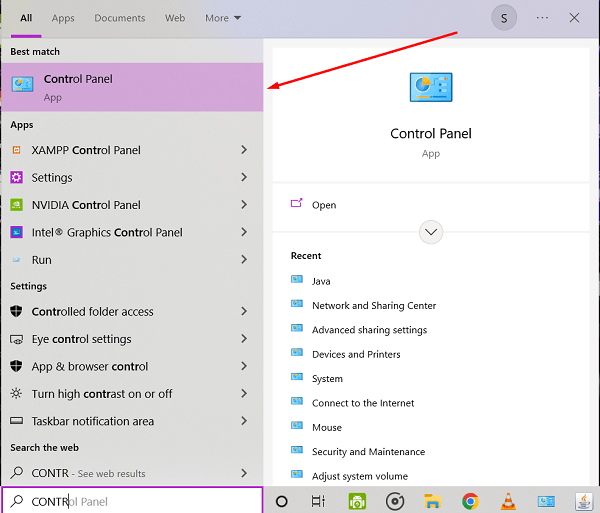
Task: Click the Eye control settings icon
Action: pyautogui.click(x=16, y=339)
